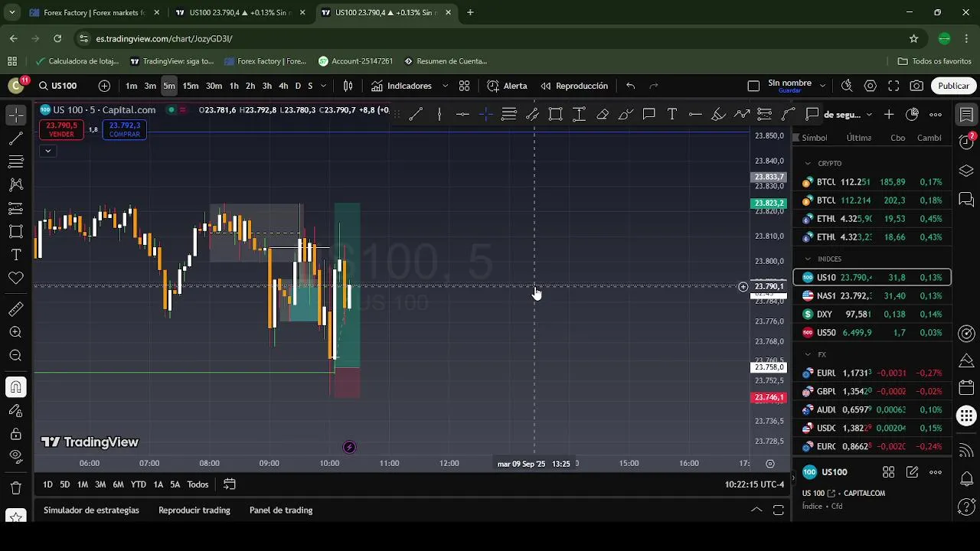Open the Alerts clock icon in right sidebar

(966, 141)
